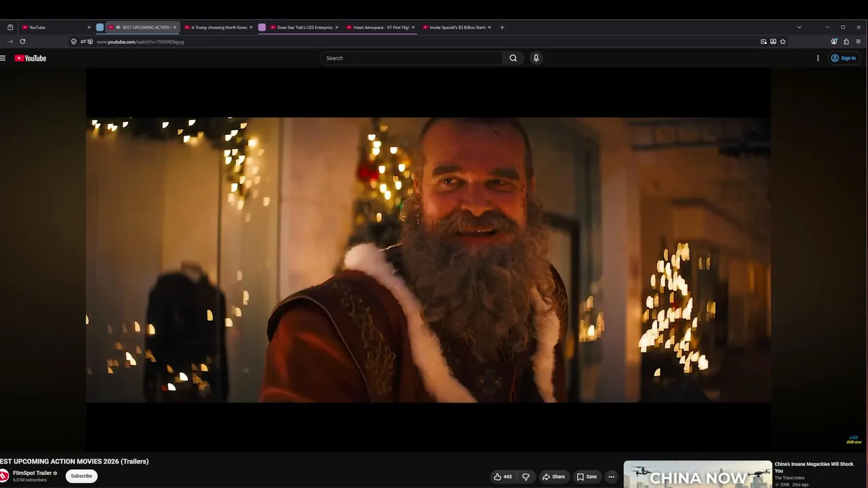Screen dimensions: 868x488
Task: Like the video with 445 likes
Action: (x=502, y=476)
